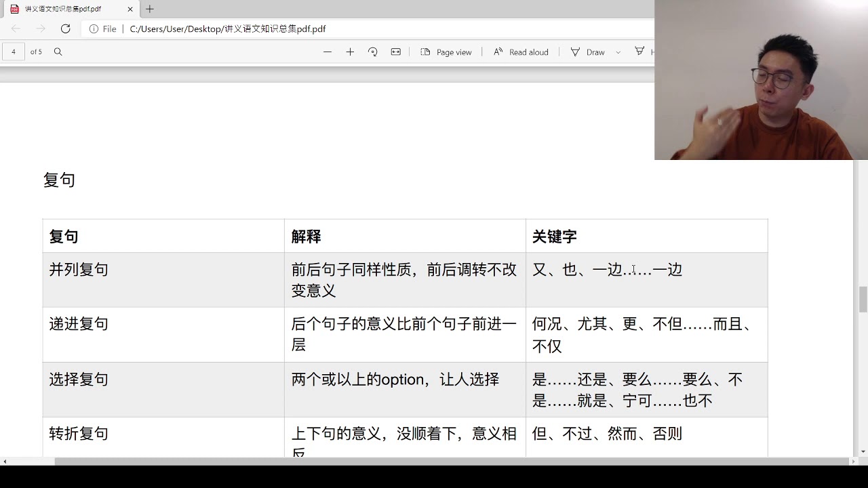Go forward to next page
868x488 pixels.
pos(41,28)
